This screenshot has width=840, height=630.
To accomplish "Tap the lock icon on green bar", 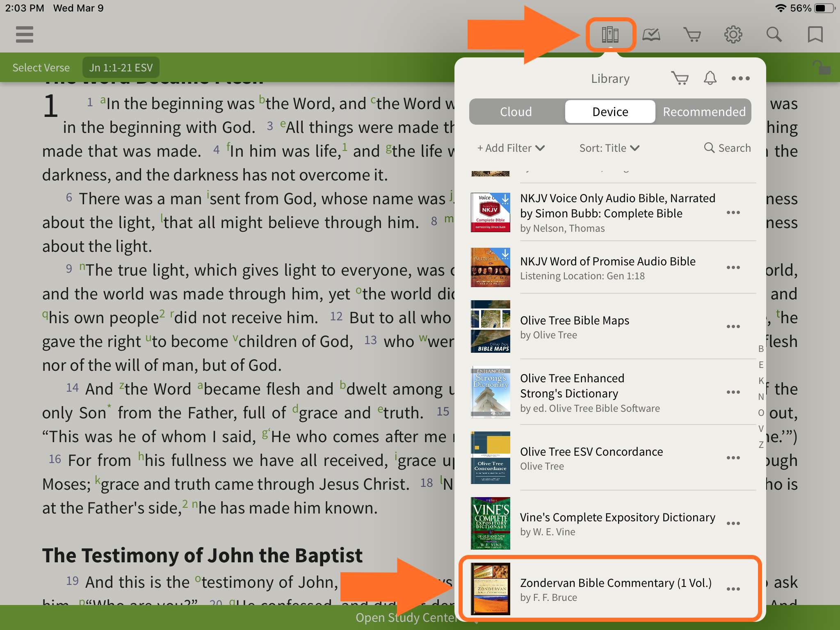I will pos(821,67).
